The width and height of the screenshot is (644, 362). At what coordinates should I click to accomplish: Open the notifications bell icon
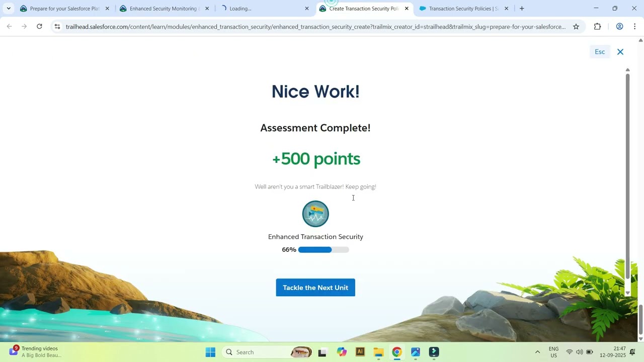(633, 352)
